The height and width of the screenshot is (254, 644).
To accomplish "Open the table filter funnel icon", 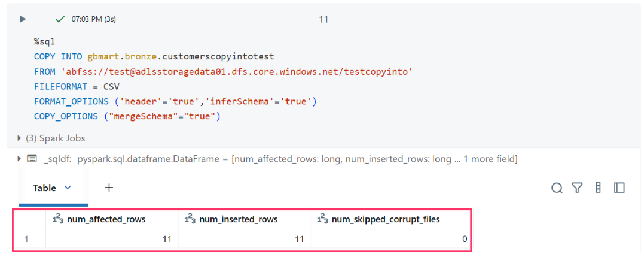I will pos(578,188).
